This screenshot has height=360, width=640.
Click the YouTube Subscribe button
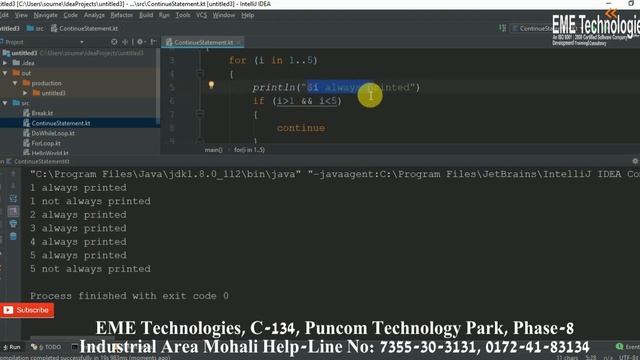tap(27, 310)
